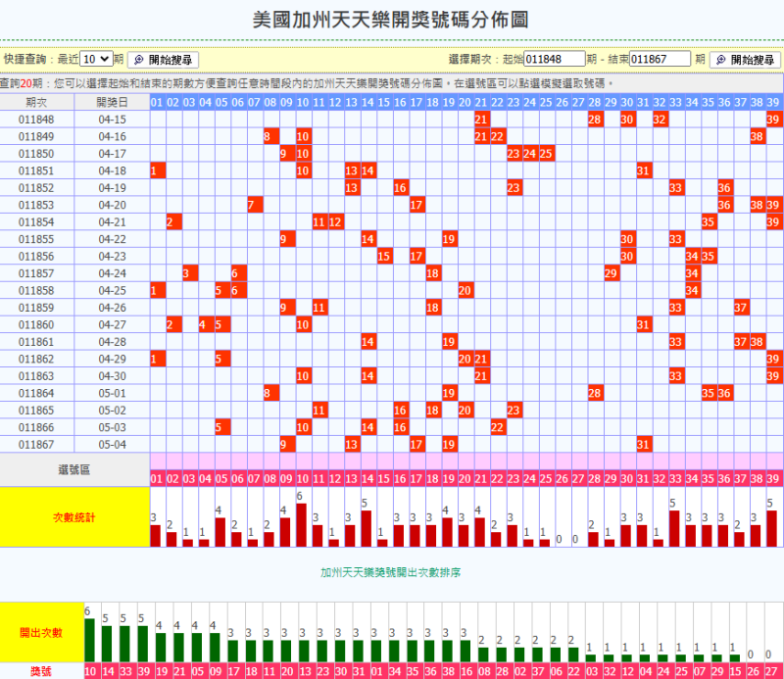The image size is (784, 679).
Task: Click red cell 22 in row 011866
Action: click(x=498, y=427)
